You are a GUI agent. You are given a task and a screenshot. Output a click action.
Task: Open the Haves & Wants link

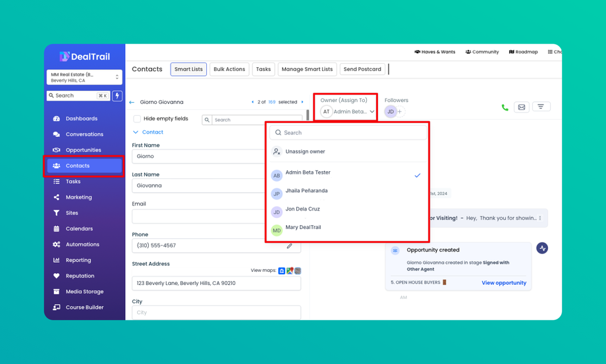click(x=435, y=52)
